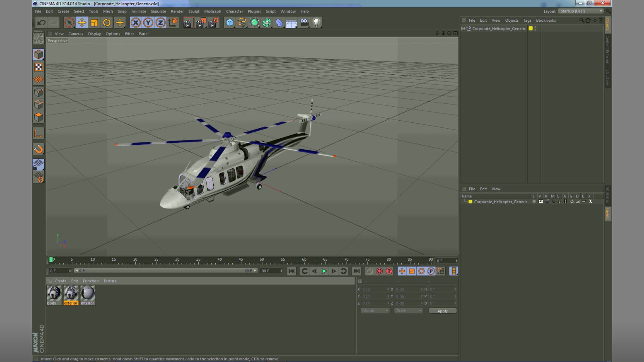This screenshot has width=644, height=362.
Task: Activate the Move tool in top toolbar
Action: (82, 23)
